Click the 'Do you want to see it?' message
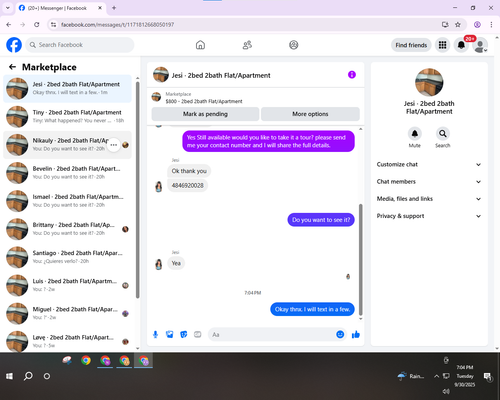 [x=321, y=220]
